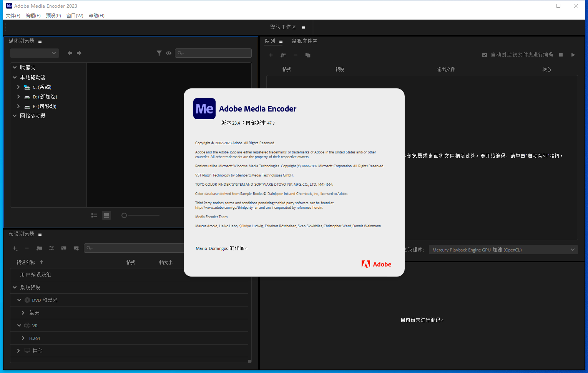Click the stop queue square button

561,55
